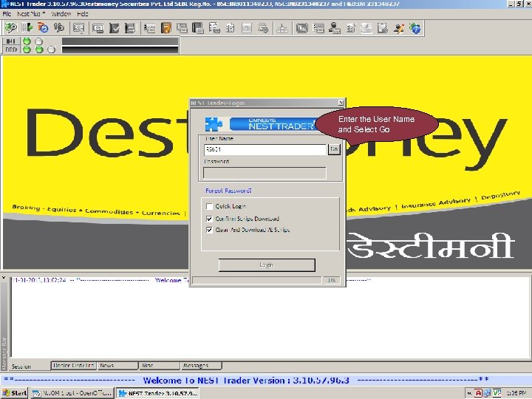Click the tree list toolbar icon

point(214,28)
